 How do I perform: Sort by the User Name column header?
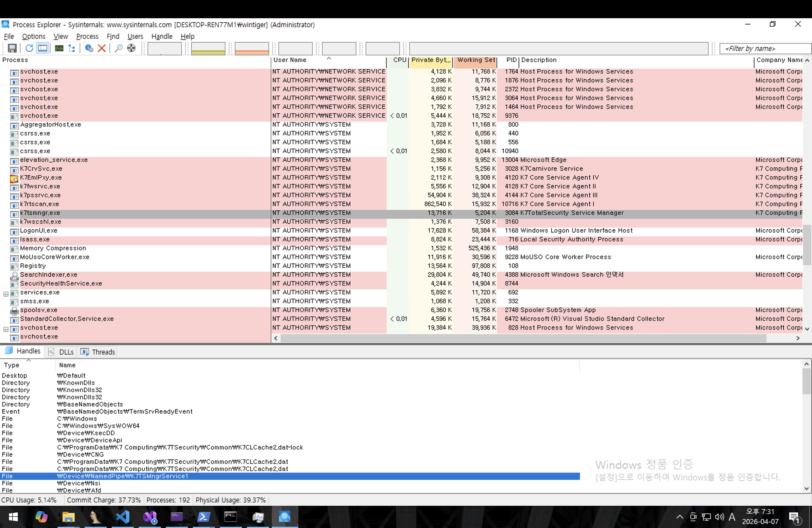click(x=290, y=60)
